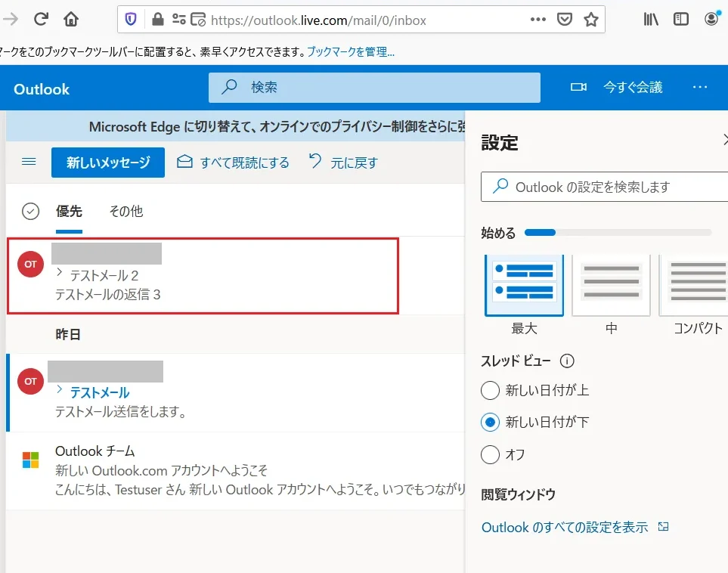Screen dimensions: 728x573
Task: Open the Outlook チーム welcome email
Action: click(236, 470)
